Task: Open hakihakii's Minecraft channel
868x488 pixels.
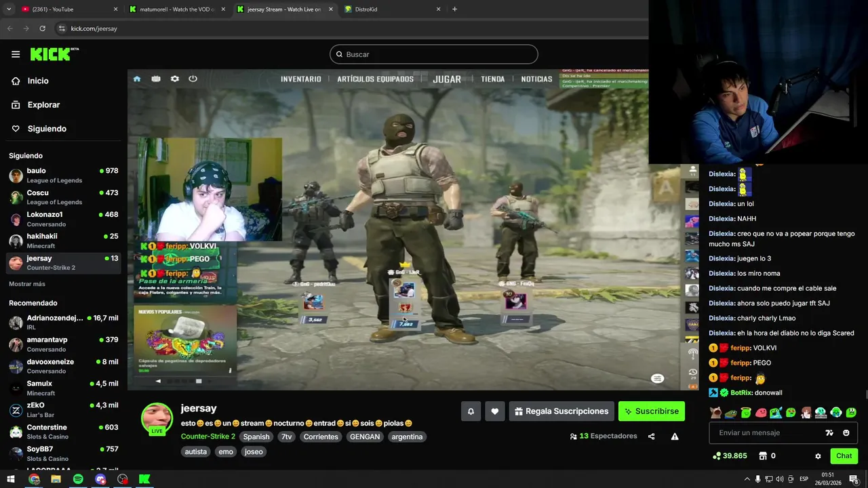Action: coord(64,241)
